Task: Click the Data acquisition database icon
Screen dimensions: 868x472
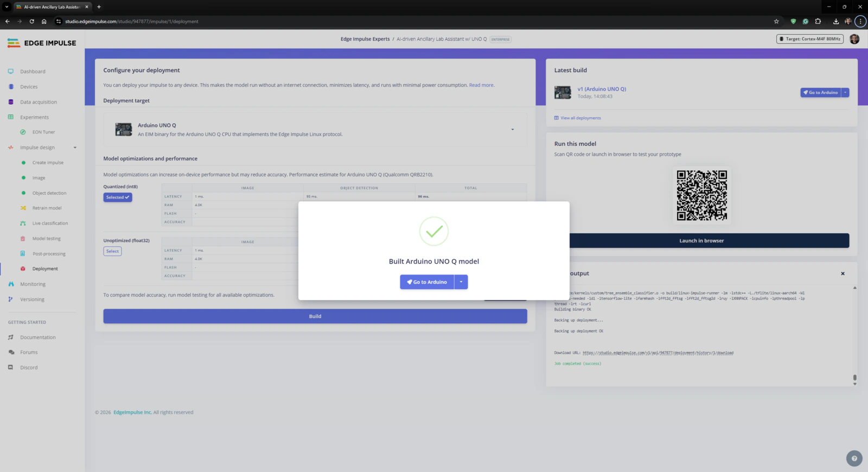Action: [10, 101]
